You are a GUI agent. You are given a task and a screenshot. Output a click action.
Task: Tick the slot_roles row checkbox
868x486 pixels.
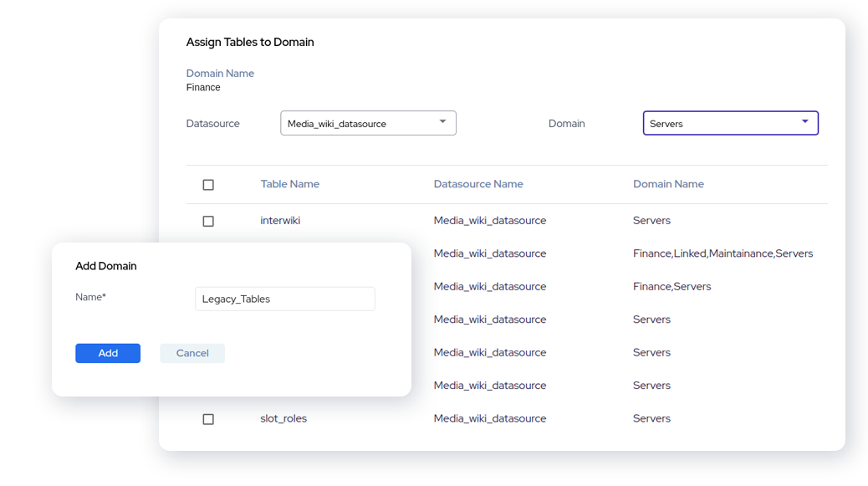point(208,419)
